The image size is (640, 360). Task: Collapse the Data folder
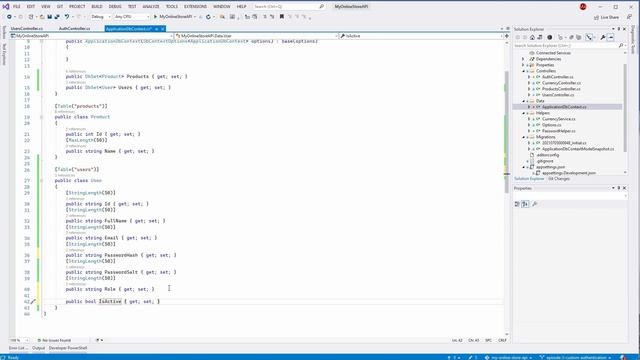pyautogui.click(x=524, y=101)
